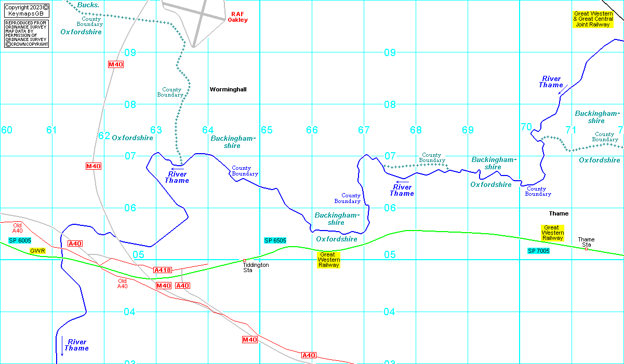Click the topmost M40 motorway badge
This screenshot has height=364, width=624.
115,64
